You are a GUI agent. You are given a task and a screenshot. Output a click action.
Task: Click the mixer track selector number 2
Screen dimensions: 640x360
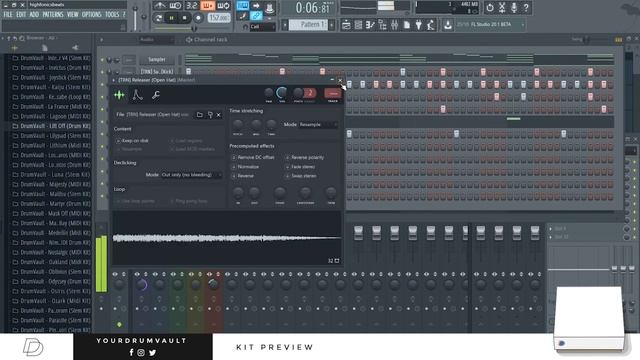tap(310, 93)
